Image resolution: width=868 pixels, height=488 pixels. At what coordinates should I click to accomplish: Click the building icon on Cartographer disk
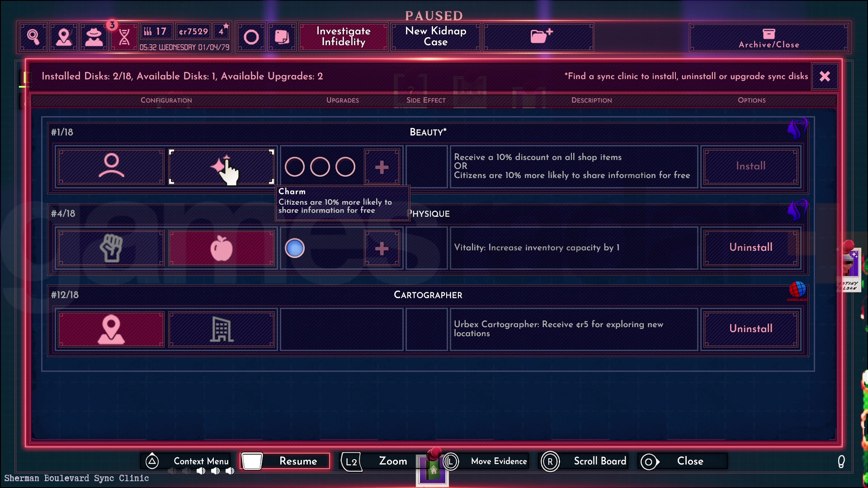point(221,328)
